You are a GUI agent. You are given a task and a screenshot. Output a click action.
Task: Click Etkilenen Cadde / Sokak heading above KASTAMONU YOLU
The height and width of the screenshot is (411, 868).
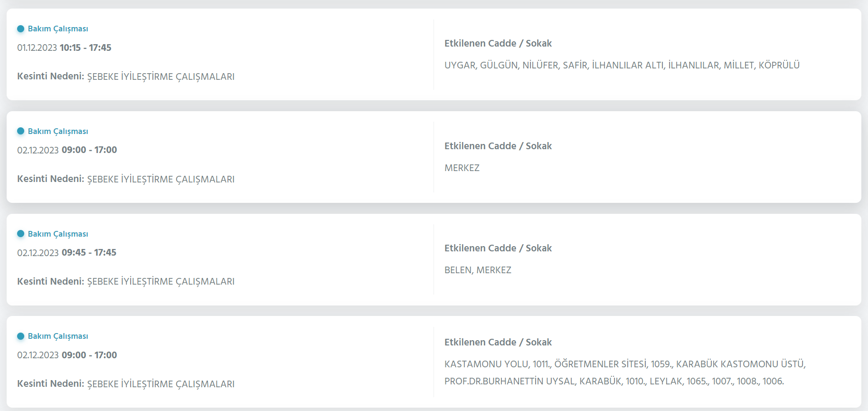[498, 342]
